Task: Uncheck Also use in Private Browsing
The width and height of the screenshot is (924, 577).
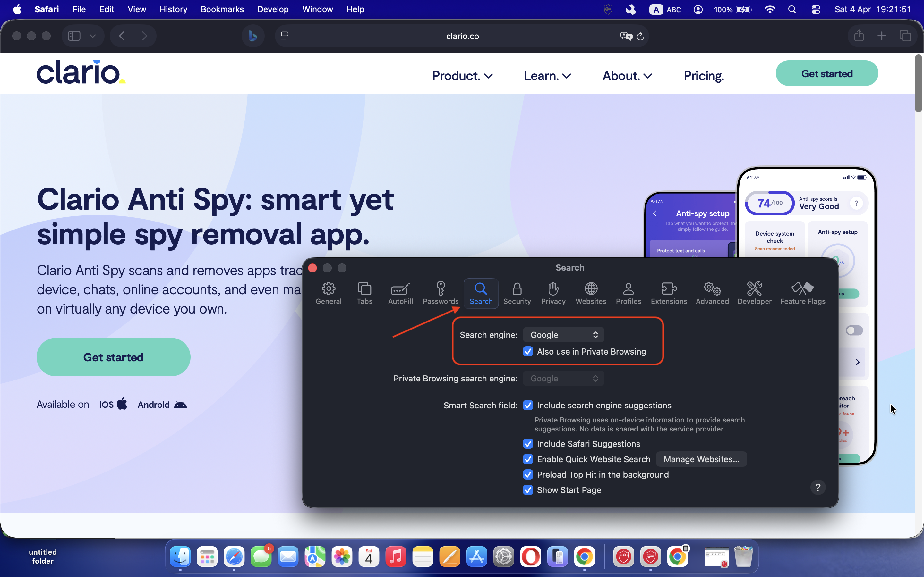Action: coord(528,351)
